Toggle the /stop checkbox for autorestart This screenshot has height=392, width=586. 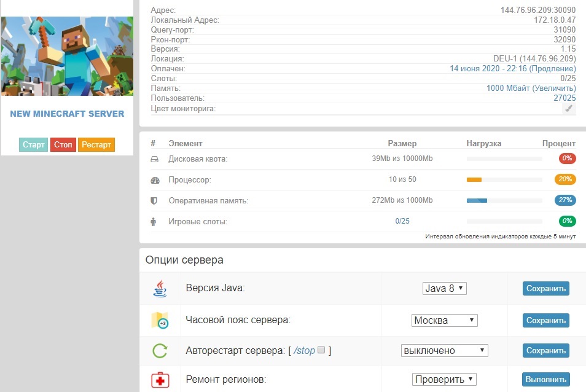321,350
